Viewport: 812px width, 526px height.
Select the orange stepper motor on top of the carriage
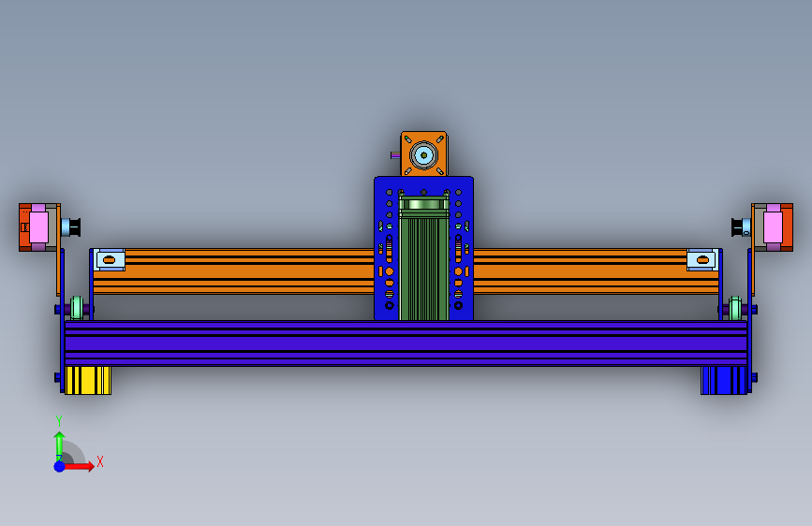(423, 153)
